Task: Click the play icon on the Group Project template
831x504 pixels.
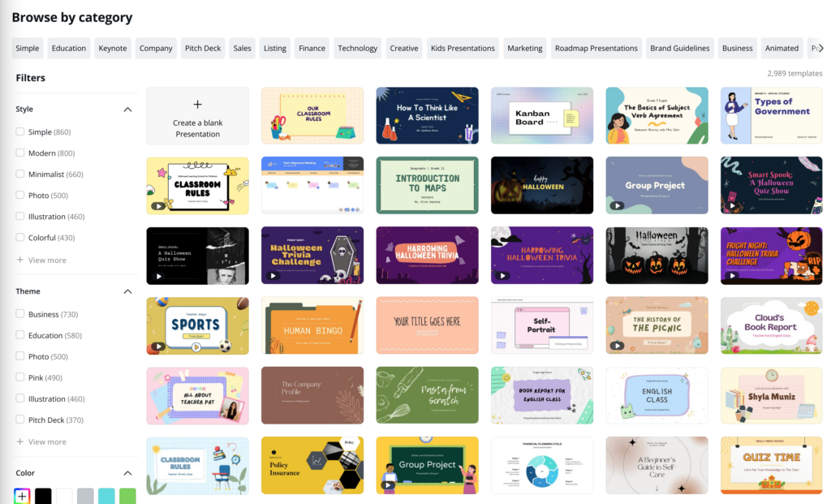Action: (618, 205)
